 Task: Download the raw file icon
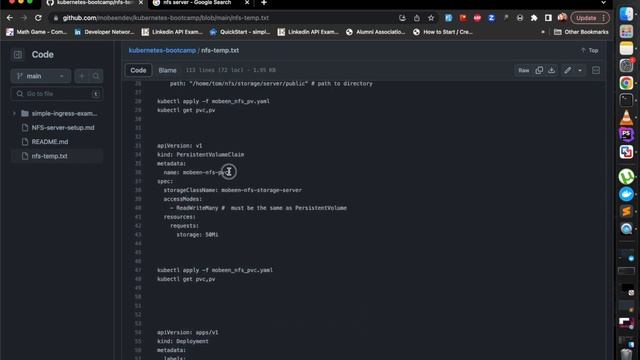(552, 70)
